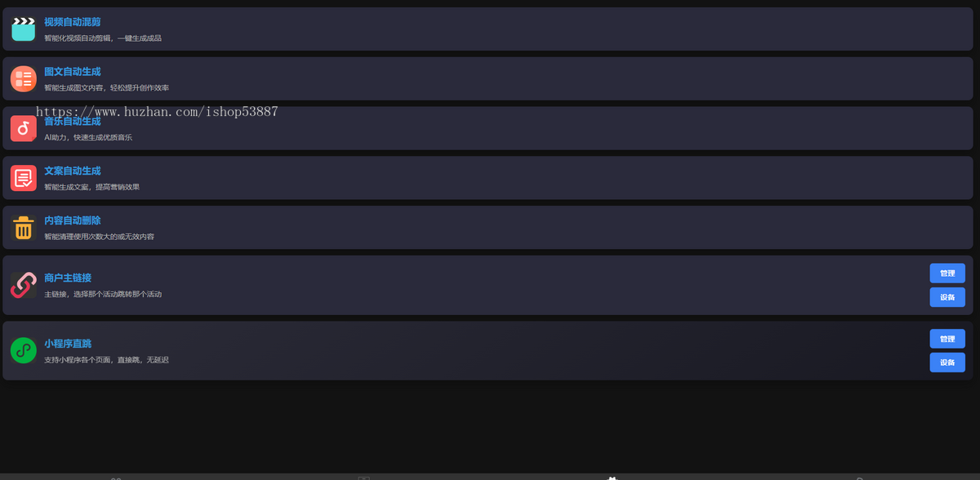The height and width of the screenshot is (480, 980).
Task: Click the red music note icon
Action: point(23,128)
